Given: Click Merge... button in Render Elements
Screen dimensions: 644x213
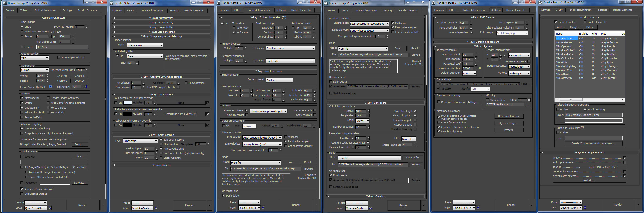Looking at the screenshot, I should 575,27.
